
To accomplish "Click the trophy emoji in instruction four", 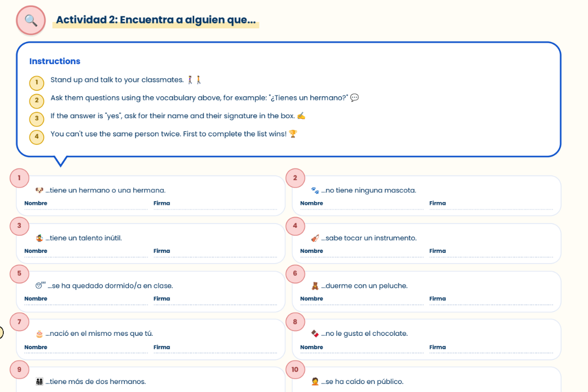I will [293, 134].
